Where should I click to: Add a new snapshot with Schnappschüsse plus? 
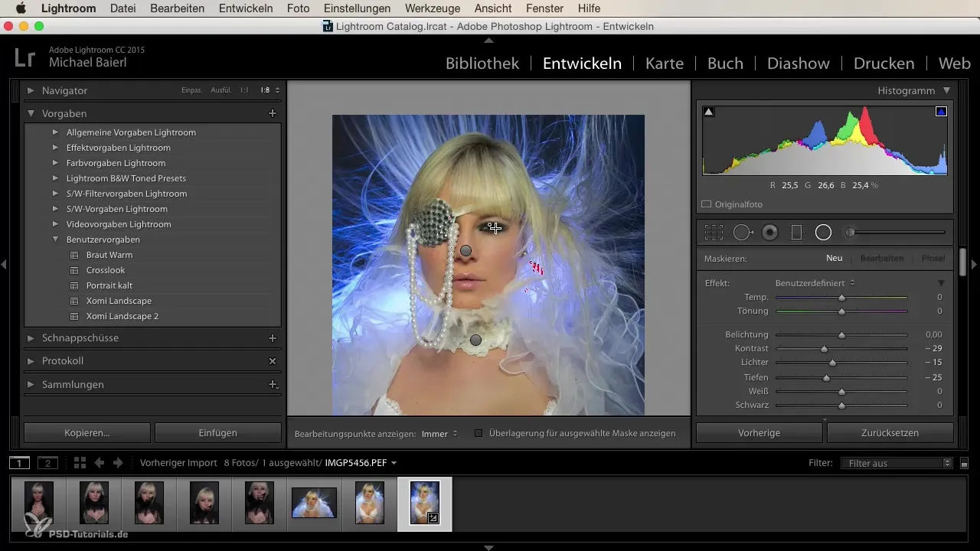click(272, 337)
